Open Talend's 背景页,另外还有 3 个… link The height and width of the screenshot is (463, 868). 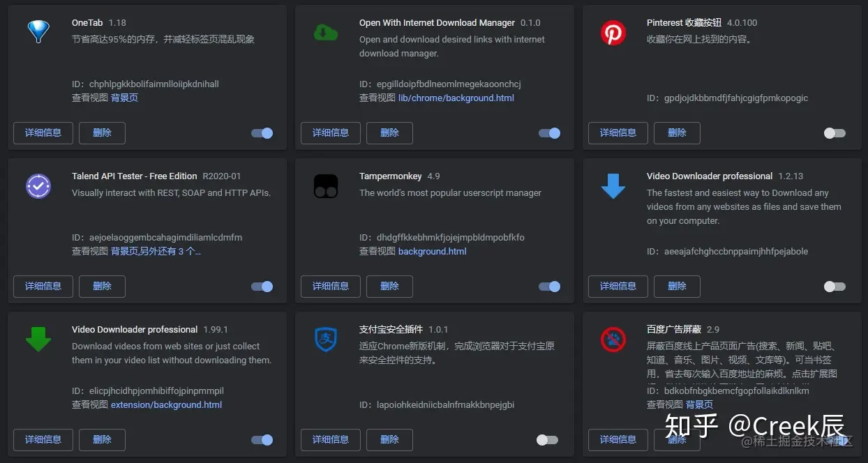(156, 251)
